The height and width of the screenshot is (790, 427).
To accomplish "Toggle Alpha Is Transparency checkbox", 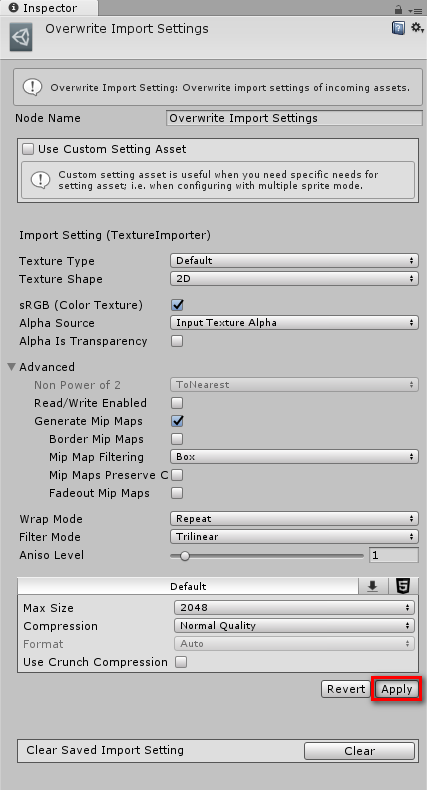I will pyautogui.click(x=177, y=341).
